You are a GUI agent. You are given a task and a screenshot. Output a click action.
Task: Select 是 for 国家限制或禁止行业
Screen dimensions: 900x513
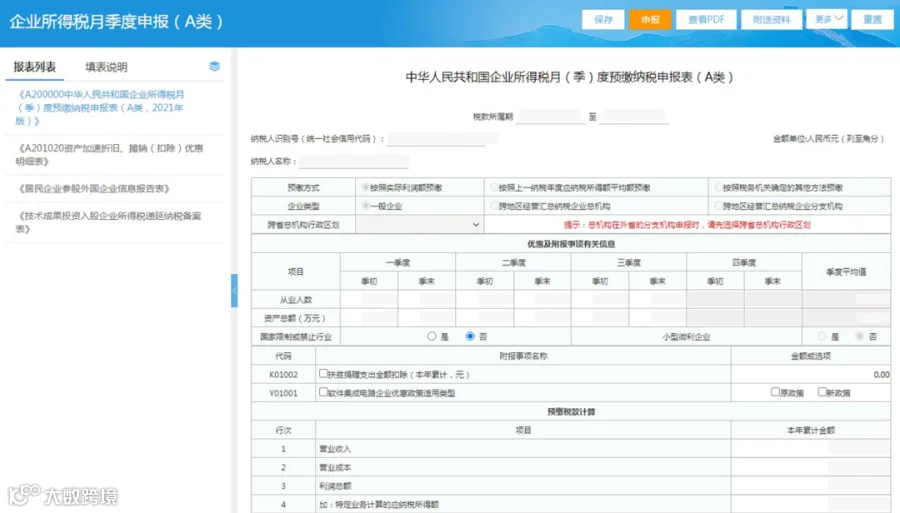click(x=432, y=336)
